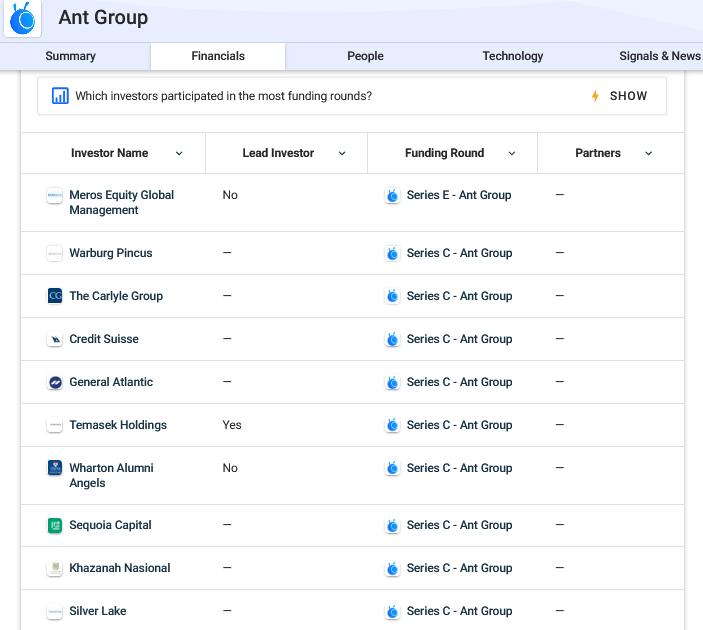This screenshot has height=630, width=703.
Task: Click SHOW to reveal investor insight
Action: (628, 96)
